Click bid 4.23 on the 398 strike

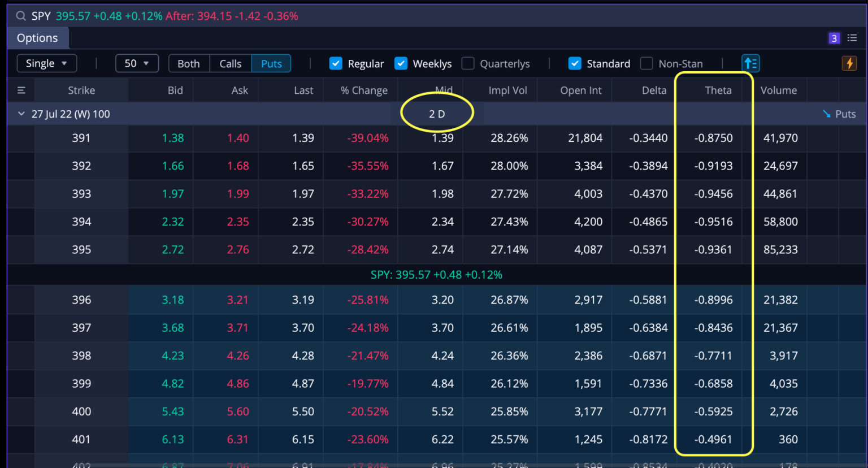(173, 356)
